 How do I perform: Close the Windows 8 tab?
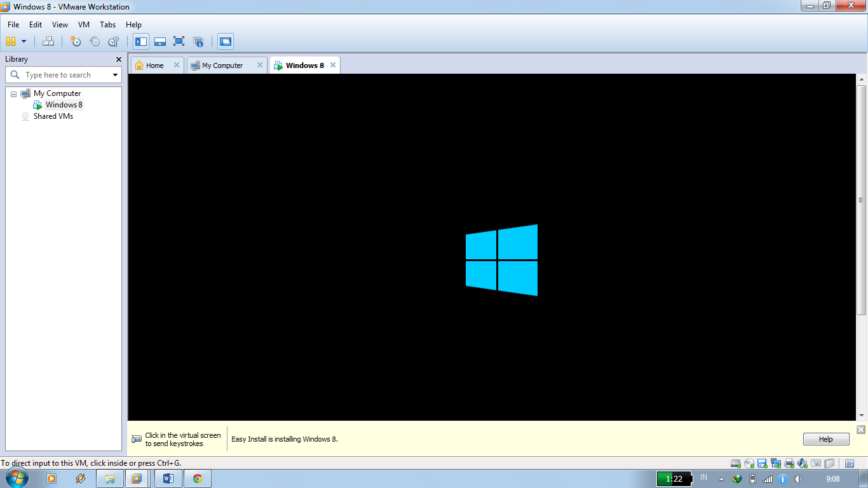(x=332, y=65)
